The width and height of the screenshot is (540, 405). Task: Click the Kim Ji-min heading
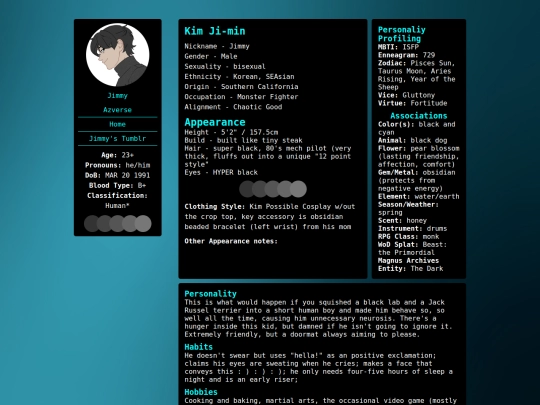pyautogui.click(x=215, y=31)
